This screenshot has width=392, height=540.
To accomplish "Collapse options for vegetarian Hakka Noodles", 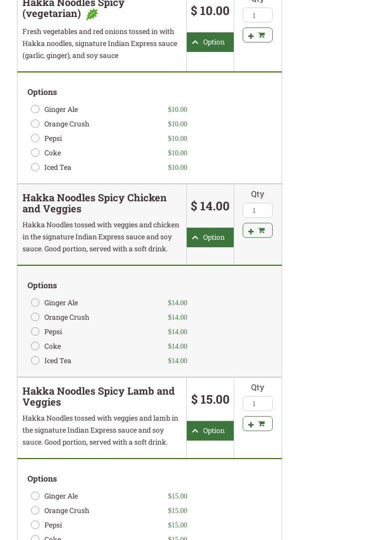I will [210, 42].
